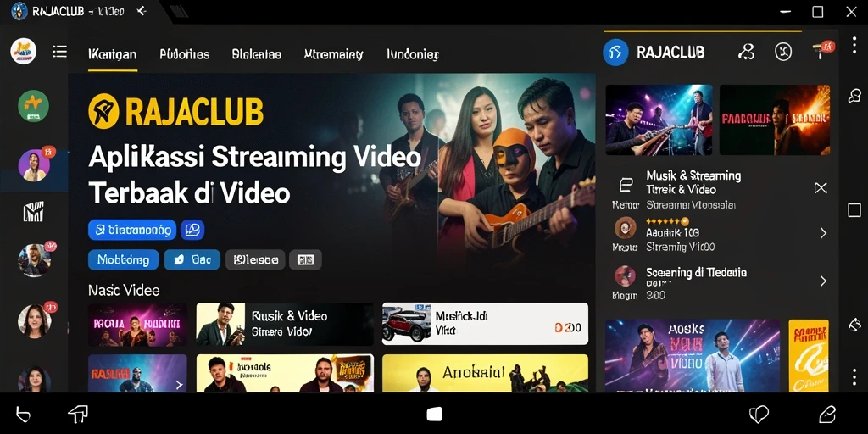Open the hamburger menu beside the profile logo

pyautogui.click(x=60, y=52)
